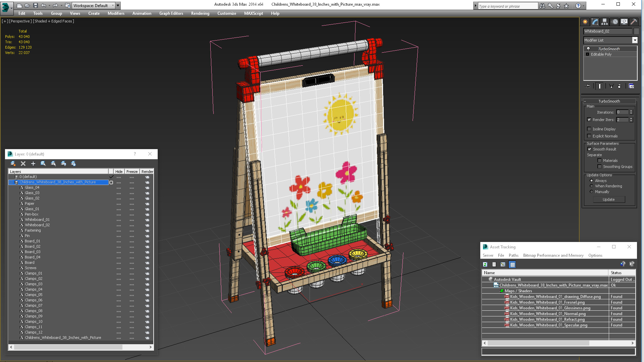Open the Redo history dropdown arrow
Viewport: 644px width, 362px height.
[x=61, y=5]
